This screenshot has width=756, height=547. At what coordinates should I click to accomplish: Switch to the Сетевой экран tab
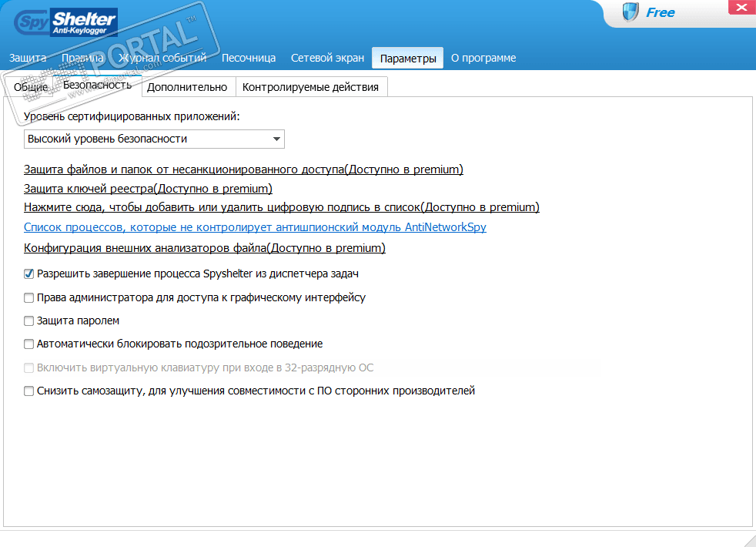click(327, 58)
